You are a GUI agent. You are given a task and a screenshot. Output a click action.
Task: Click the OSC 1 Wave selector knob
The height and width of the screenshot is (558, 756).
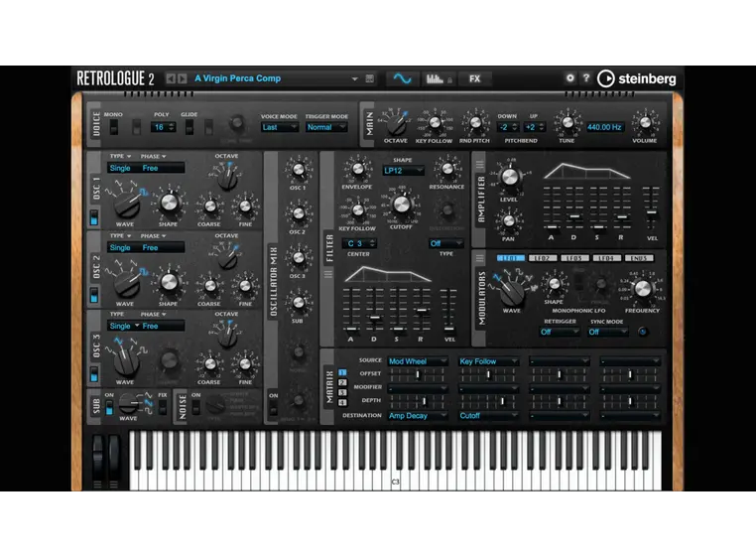[x=126, y=205]
